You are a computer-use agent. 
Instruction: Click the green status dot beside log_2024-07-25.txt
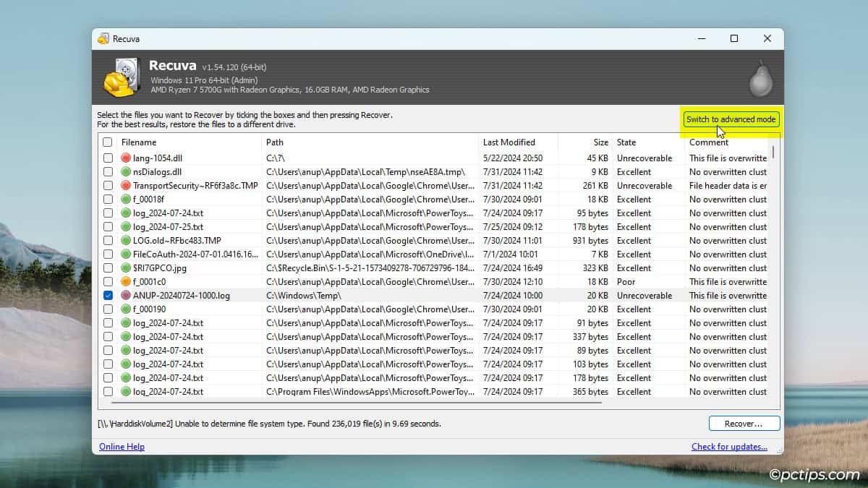coord(126,227)
